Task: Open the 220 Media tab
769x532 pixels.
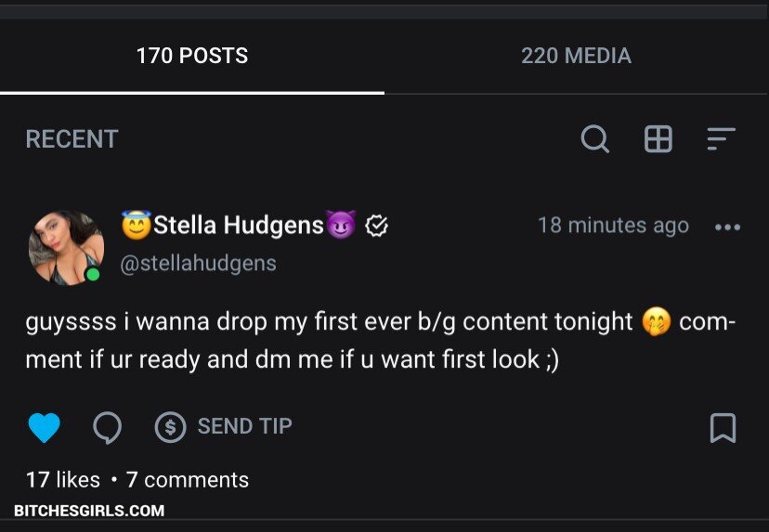Action: pyautogui.click(x=576, y=56)
